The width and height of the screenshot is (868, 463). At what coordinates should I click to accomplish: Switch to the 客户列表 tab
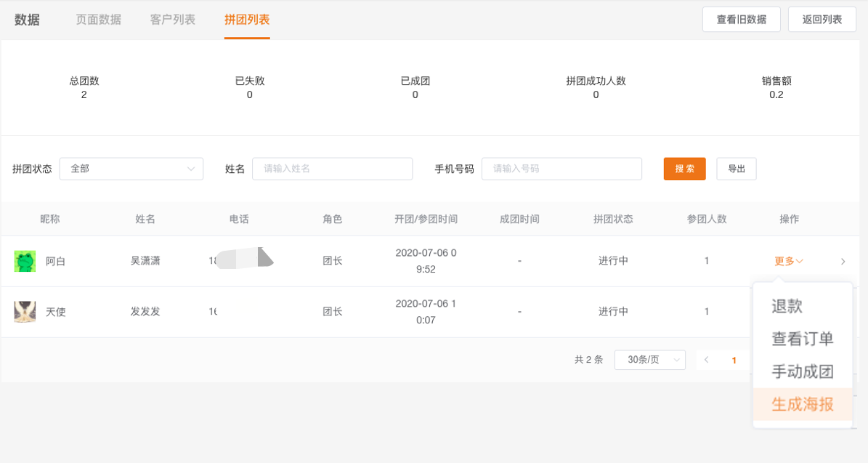173,20
